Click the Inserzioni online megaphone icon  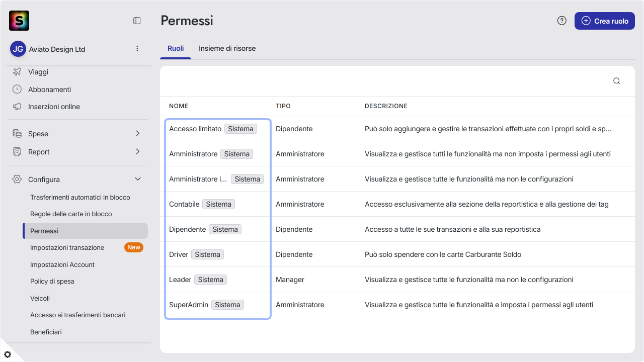(x=17, y=107)
